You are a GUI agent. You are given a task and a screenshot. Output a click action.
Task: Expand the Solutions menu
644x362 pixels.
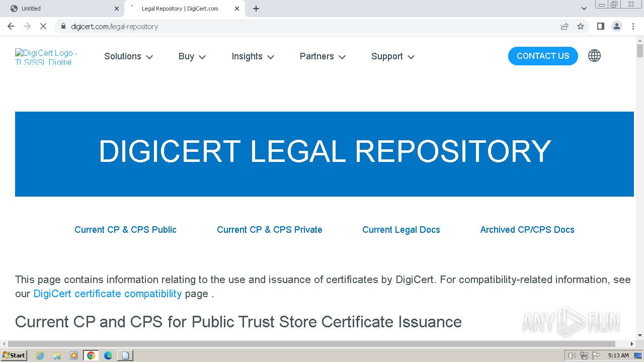(128, 56)
